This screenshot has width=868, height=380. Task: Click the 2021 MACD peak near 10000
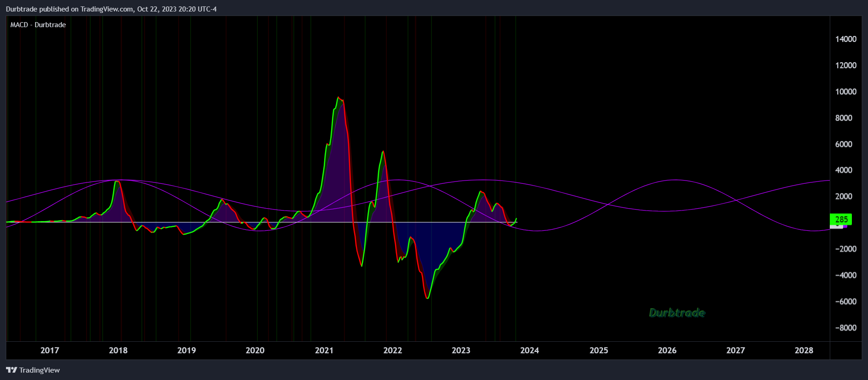point(338,98)
